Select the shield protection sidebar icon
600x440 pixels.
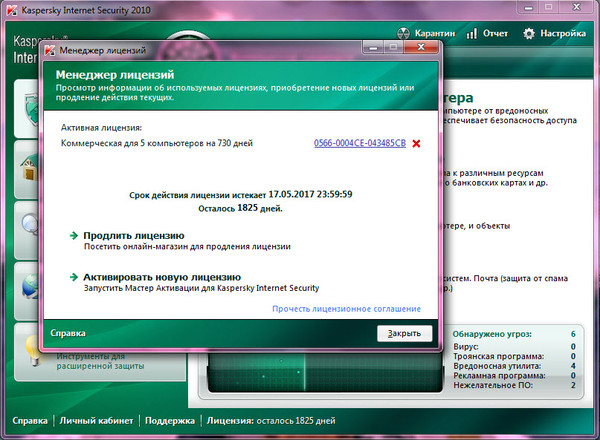click(31, 108)
